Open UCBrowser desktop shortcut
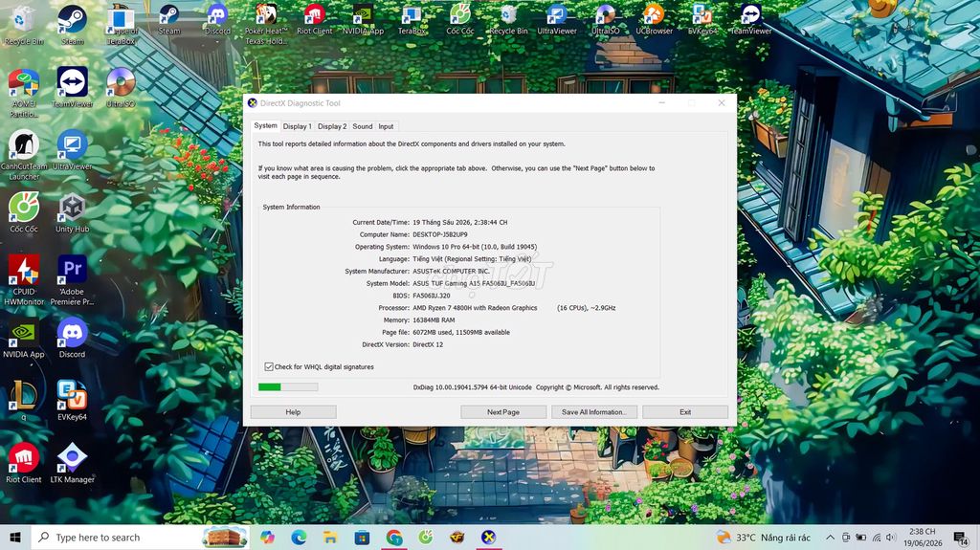Image resolution: width=980 pixels, height=550 pixels. coord(654,19)
